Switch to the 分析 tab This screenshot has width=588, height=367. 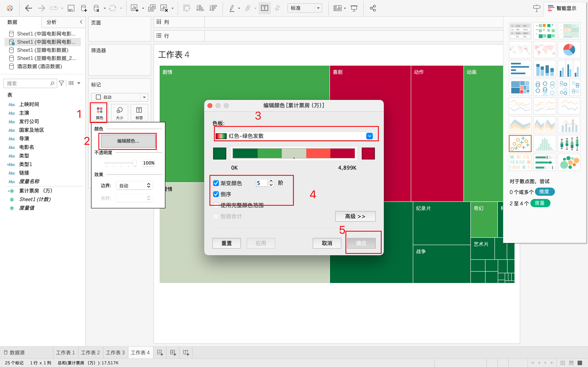[51, 22]
